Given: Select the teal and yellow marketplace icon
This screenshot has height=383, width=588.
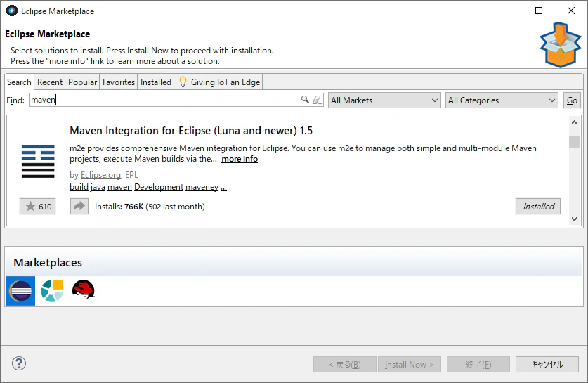Looking at the screenshot, I should (52, 291).
